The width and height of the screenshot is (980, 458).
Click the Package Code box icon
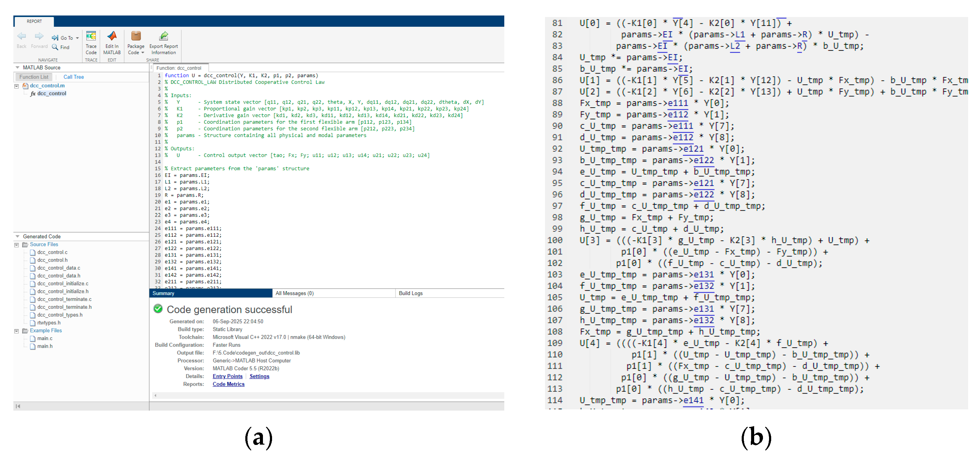(136, 36)
